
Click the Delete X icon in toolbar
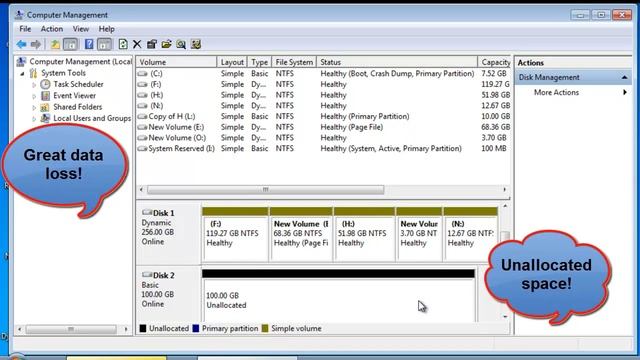pos(137,44)
